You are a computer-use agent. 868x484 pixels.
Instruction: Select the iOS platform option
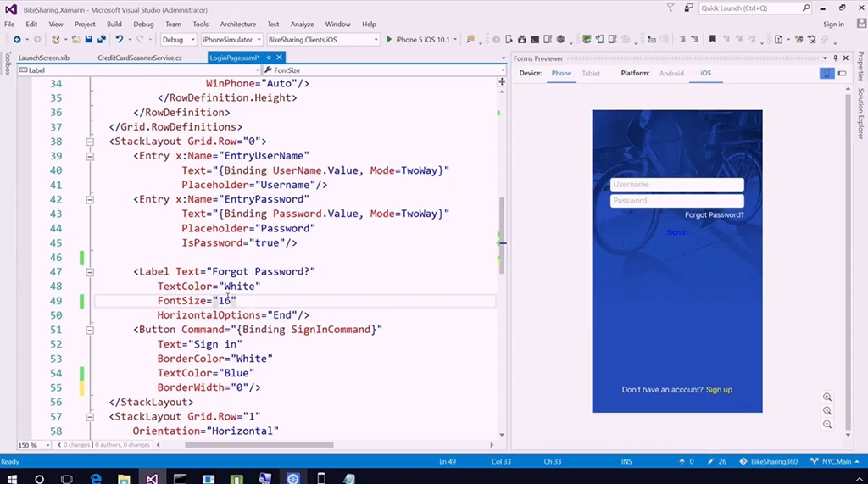pos(705,74)
